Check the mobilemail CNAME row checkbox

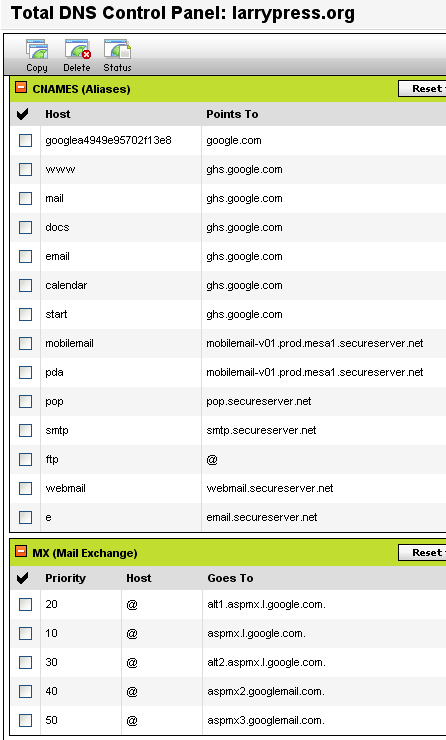coord(25,343)
